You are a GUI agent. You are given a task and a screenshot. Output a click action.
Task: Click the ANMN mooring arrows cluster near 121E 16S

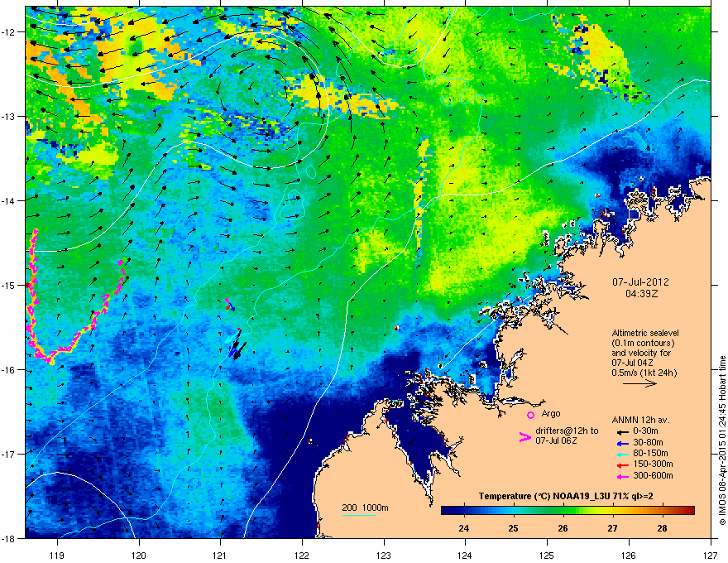pyautogui.click(x=237, y=346)
